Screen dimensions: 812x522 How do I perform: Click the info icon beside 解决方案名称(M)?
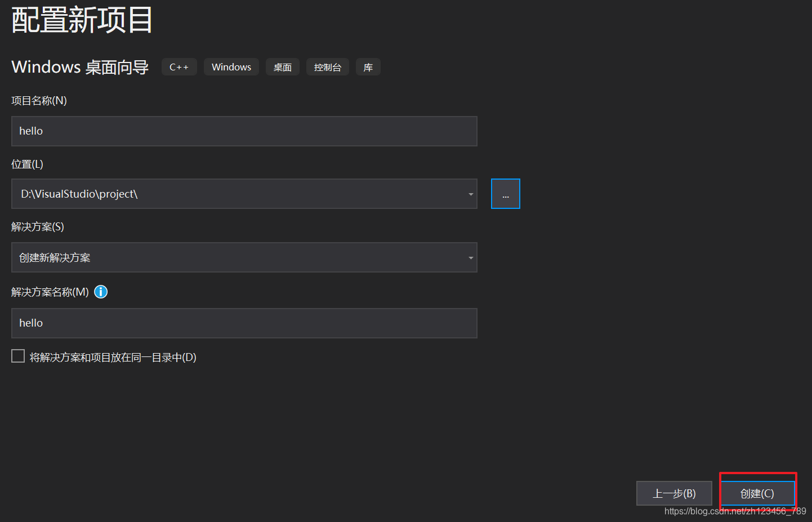(101, 292)
